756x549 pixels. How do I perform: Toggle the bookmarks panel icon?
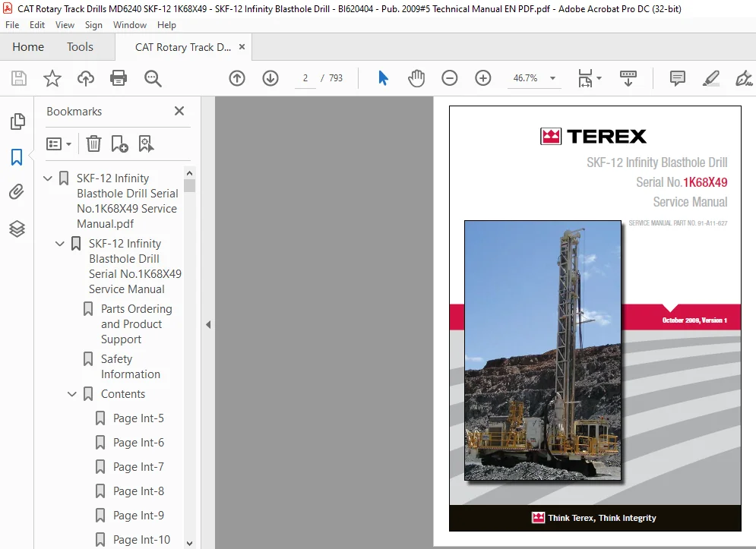(x=17, y=157)
